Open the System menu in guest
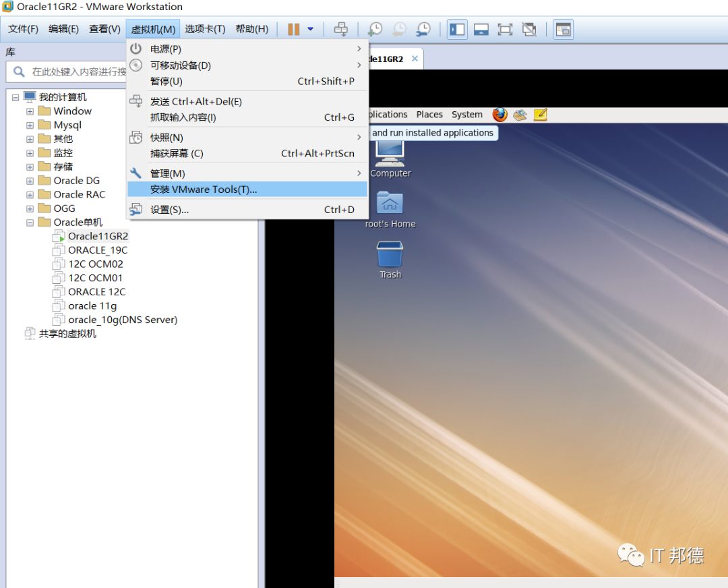728x588 pixels. click(x=467, y=114)
